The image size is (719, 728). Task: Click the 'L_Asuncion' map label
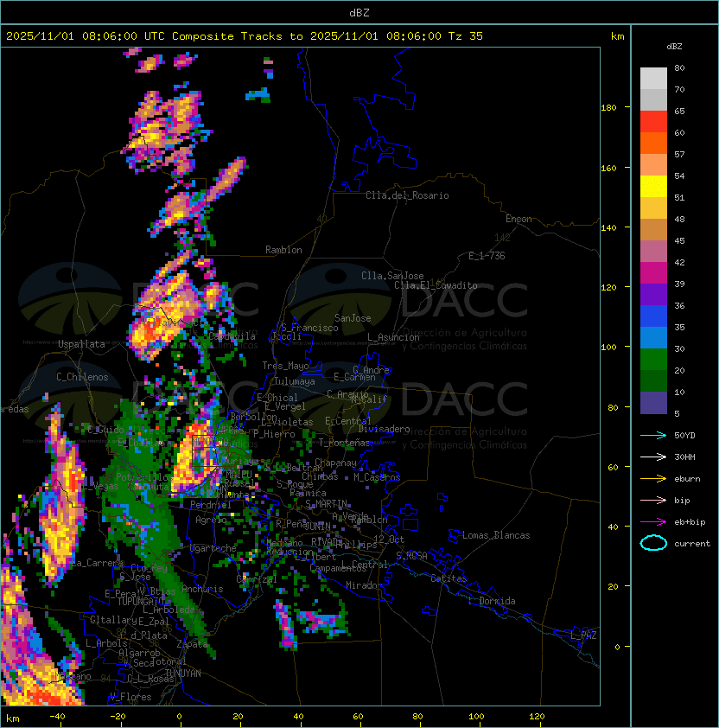tap(393, 337)
